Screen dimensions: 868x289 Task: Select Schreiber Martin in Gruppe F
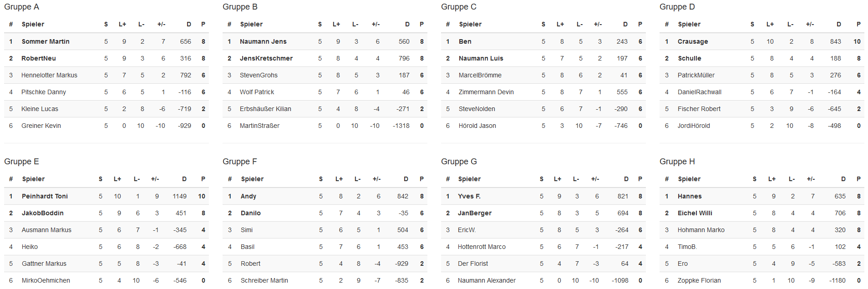264,280
